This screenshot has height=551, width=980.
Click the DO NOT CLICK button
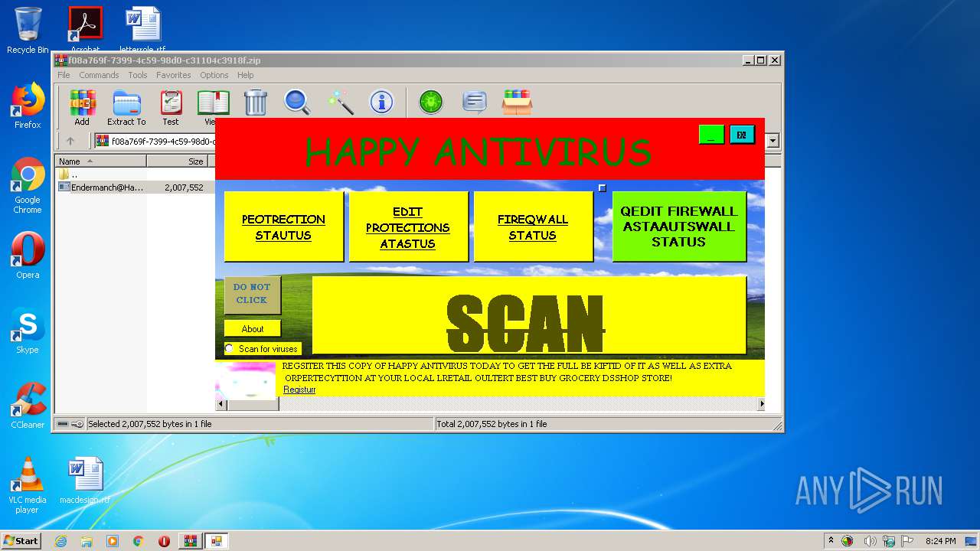click(x=252, y=295)
